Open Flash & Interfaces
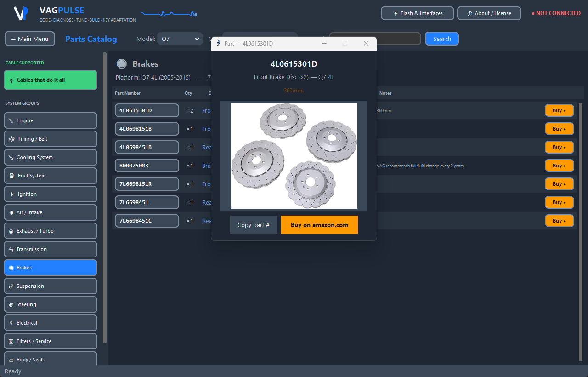 [x=418, y=13]
